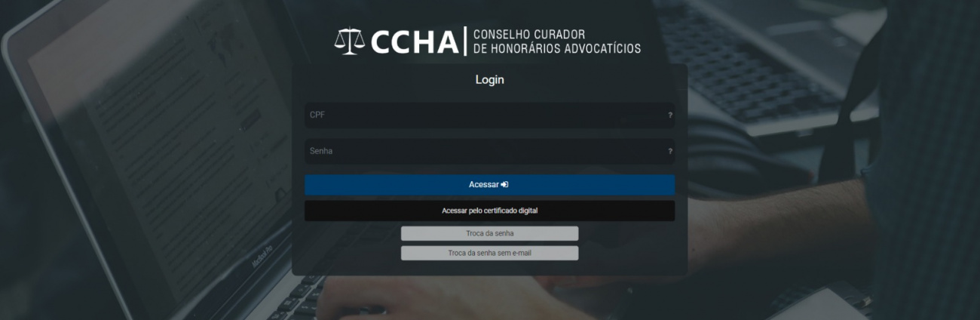Click the CPF placeholder text

tap(317, 115)
